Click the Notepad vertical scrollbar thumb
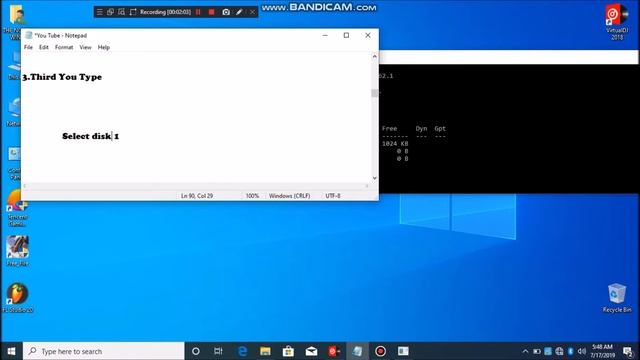 [374, 93]
